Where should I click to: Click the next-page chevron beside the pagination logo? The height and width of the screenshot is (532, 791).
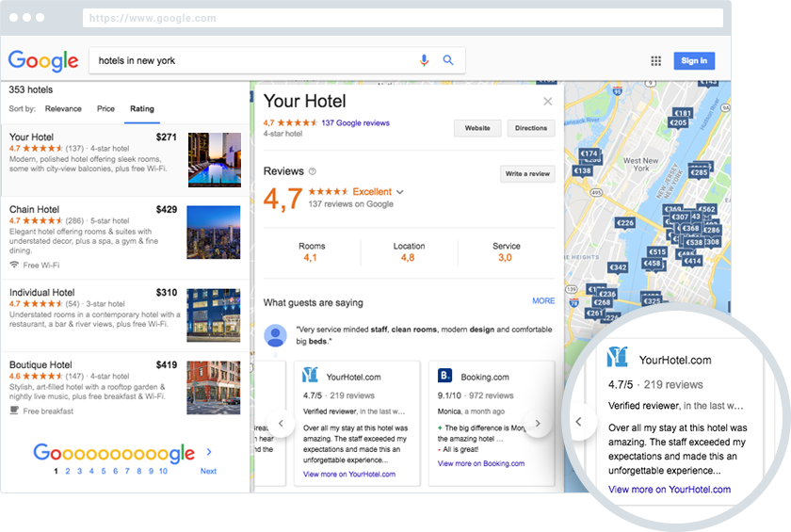pos(209,452)
